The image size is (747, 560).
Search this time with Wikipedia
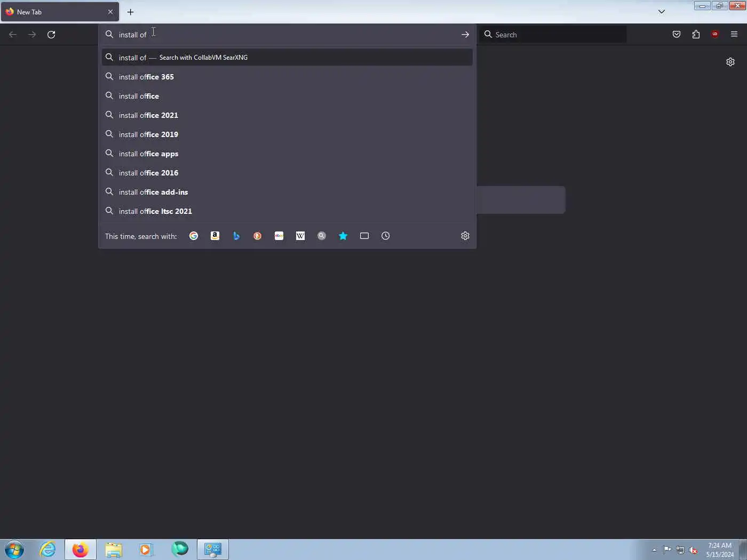(x=300, y=236)
